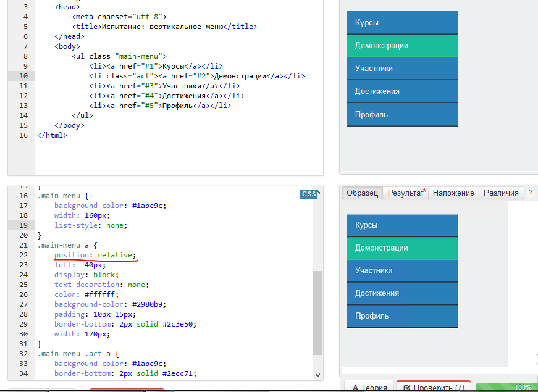Click the ".main-menu a {" selector
Screen dimensions: 538x392
click(x=67, y=245)
